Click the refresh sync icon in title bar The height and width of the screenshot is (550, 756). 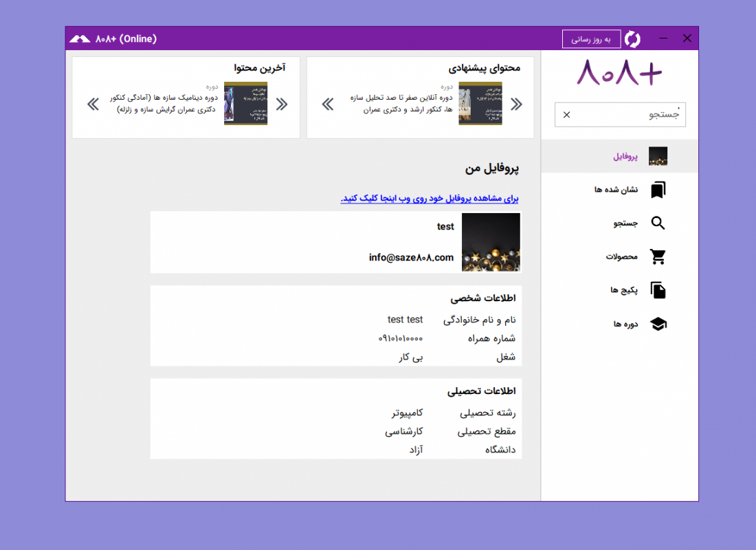point(632,39)
